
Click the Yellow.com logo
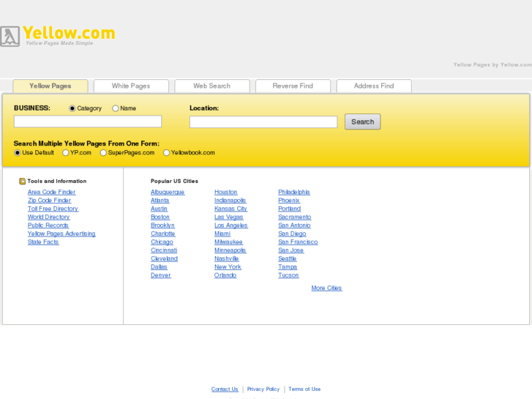(x=58, y=36)
